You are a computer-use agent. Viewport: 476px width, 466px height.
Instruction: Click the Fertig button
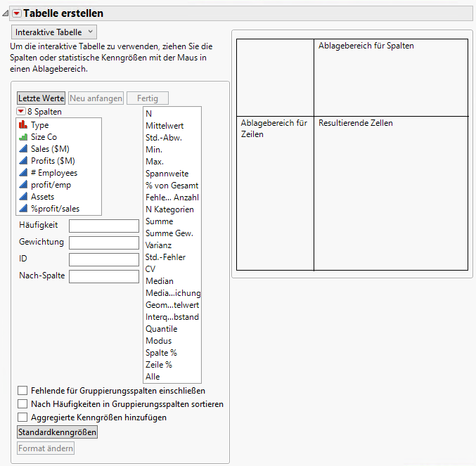[x=148, y=98]
